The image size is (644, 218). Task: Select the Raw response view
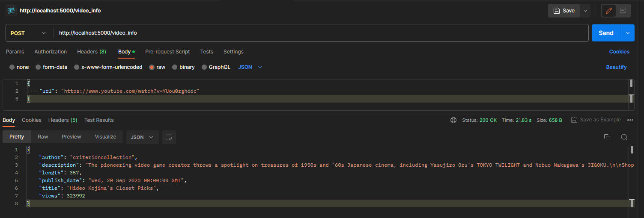click(43, 137)
